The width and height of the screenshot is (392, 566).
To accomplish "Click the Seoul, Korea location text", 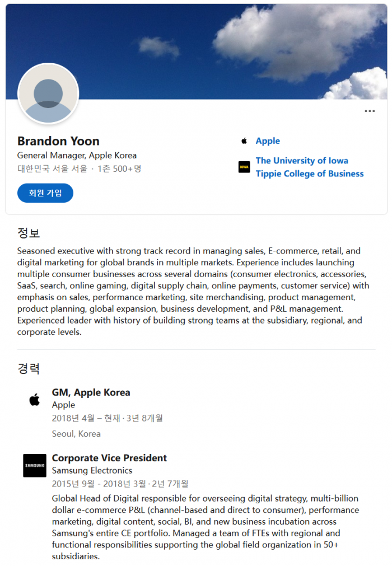I will (x=76, y=433).
